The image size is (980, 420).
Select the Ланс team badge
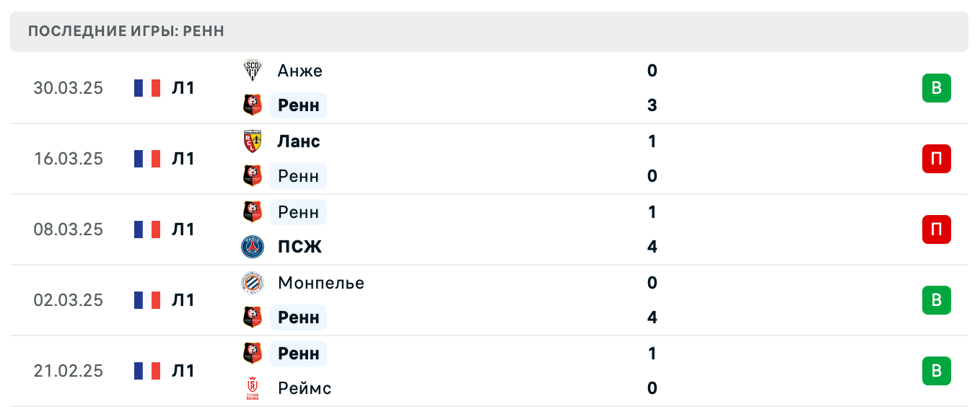coord(252,141)
